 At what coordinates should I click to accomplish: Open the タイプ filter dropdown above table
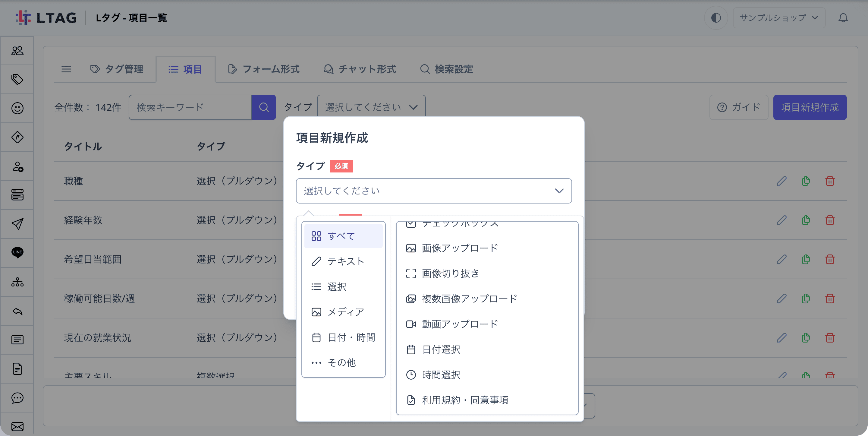click(x=371, y=107)
